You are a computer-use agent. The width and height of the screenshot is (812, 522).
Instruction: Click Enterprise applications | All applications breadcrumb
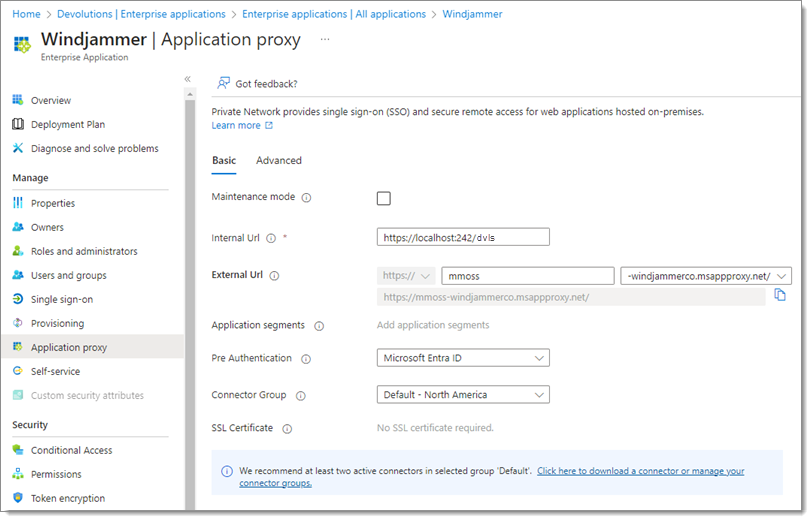click(x=334, y=14)
